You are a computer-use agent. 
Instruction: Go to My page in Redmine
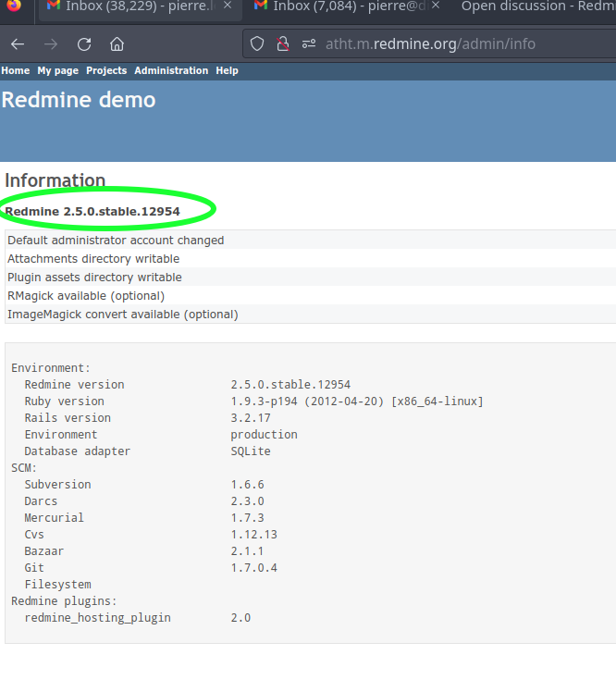click(x=57, y=70)
